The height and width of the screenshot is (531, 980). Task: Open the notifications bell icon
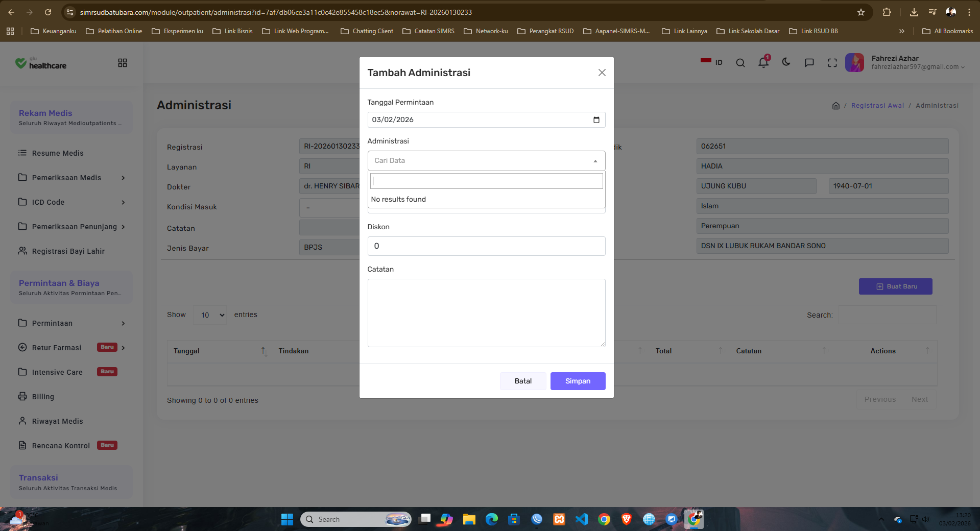(763, 62)
